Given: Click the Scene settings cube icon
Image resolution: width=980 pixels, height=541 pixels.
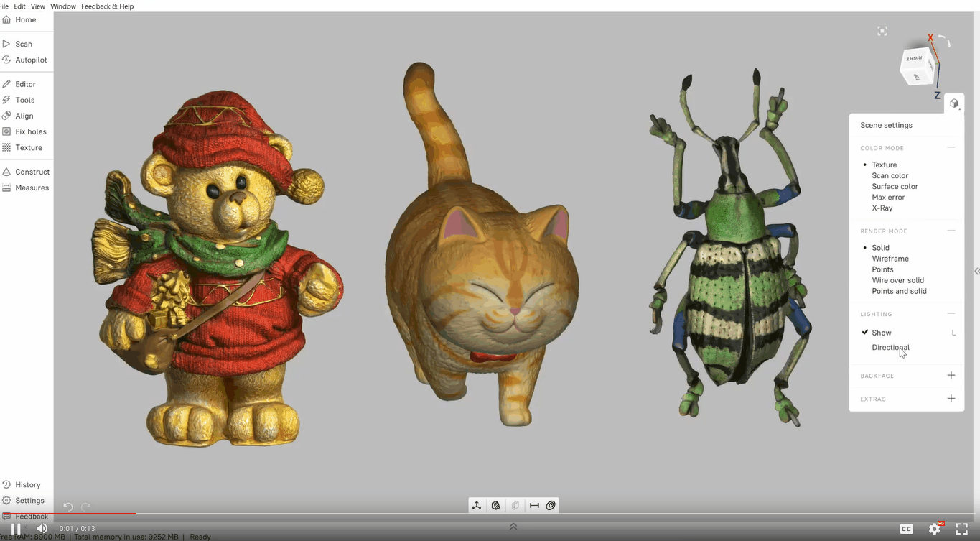Looking at the screenshot, I should pos(954,103).
